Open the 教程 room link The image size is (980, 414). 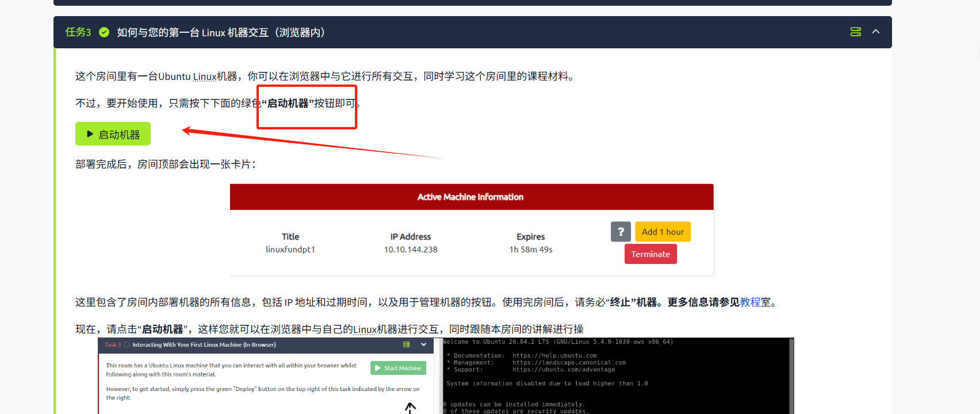click(x=750, y=302)
